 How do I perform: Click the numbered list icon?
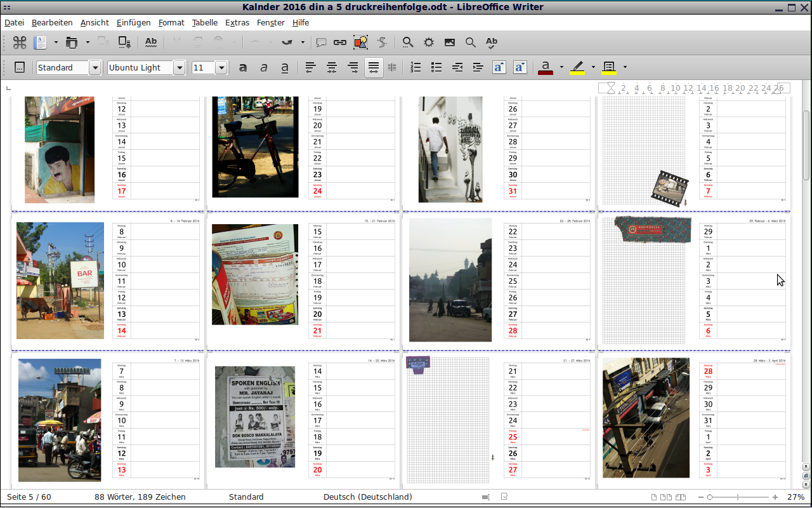(416, 67)
